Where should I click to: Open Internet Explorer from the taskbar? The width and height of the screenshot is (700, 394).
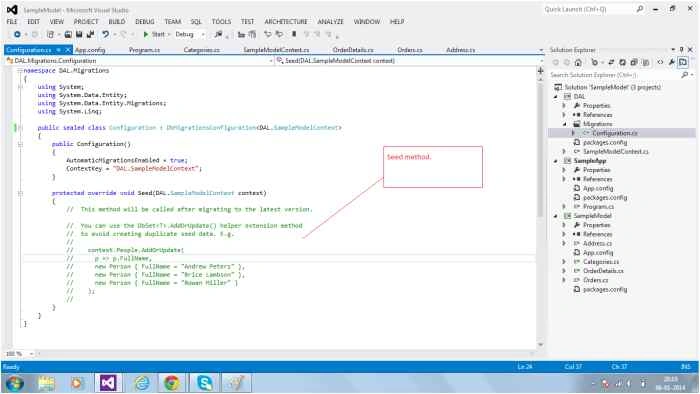pos(142,383)
